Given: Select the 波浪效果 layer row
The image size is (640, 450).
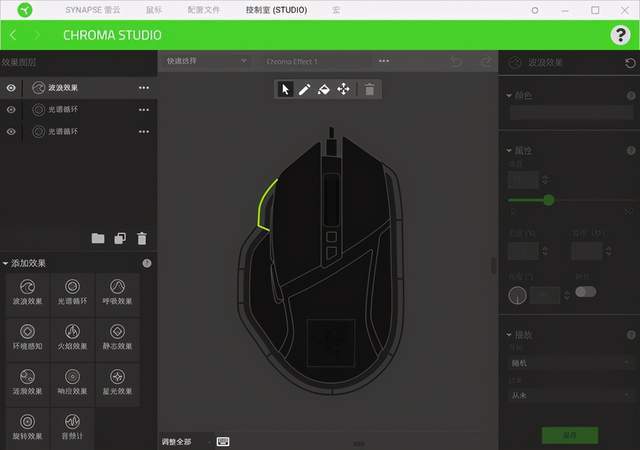Looking at the screenshot, I should pos(78,88).
